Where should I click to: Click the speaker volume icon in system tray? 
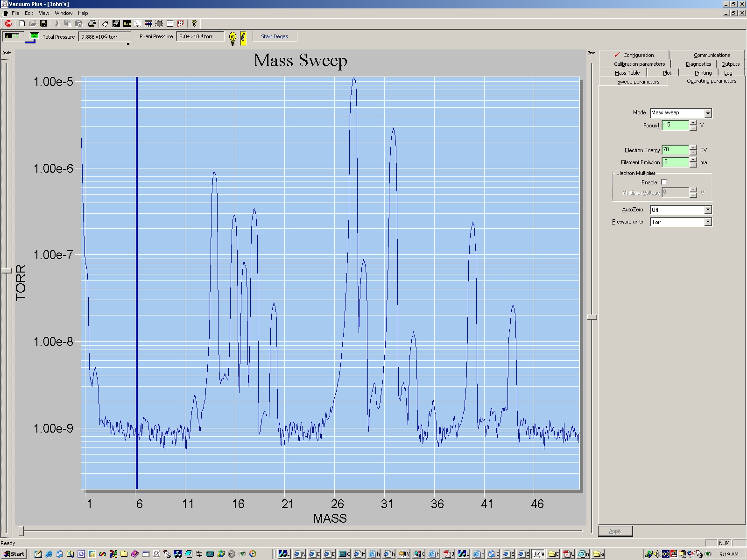[656, 554]
